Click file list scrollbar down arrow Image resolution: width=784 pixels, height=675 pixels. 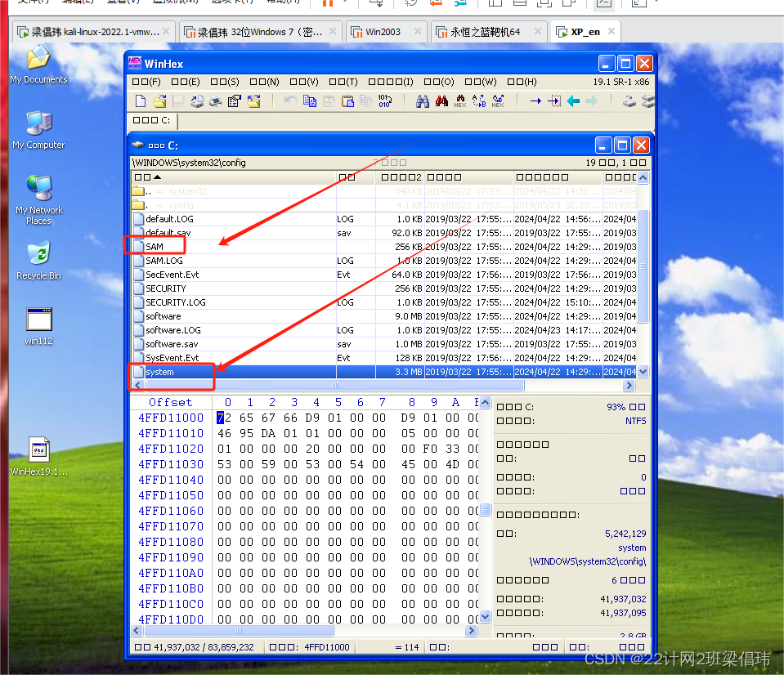click(x=643, y=372)
